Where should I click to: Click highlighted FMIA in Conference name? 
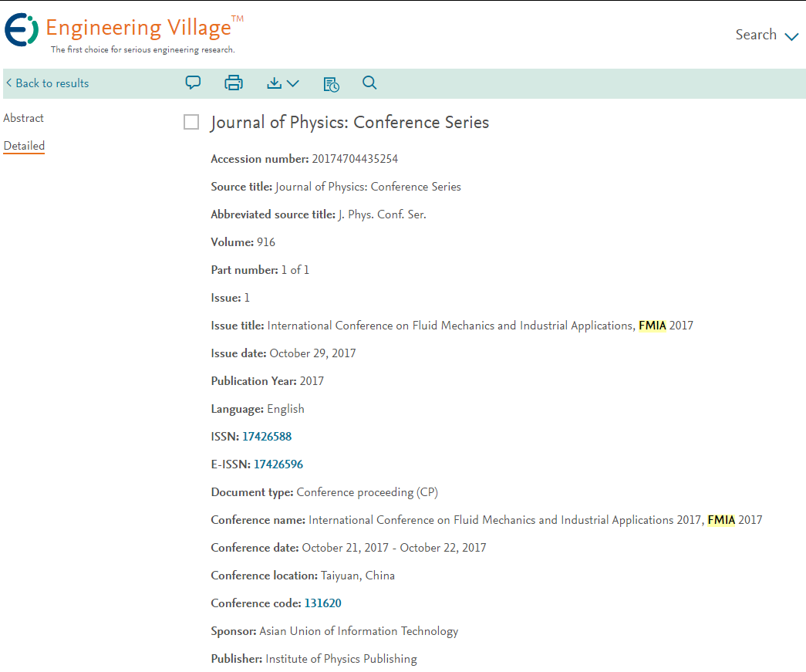(x=721, y=520)
